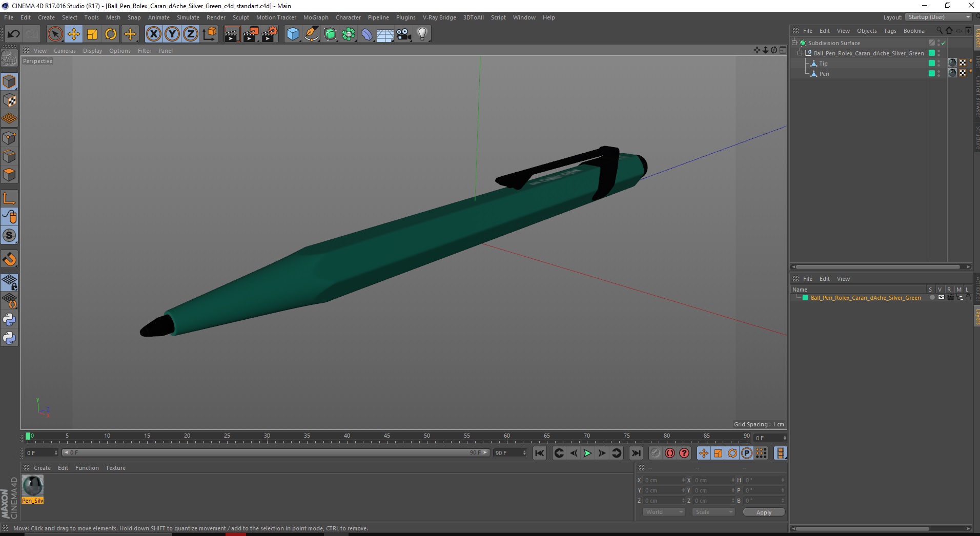Enable the Axis mode icon

9,198
